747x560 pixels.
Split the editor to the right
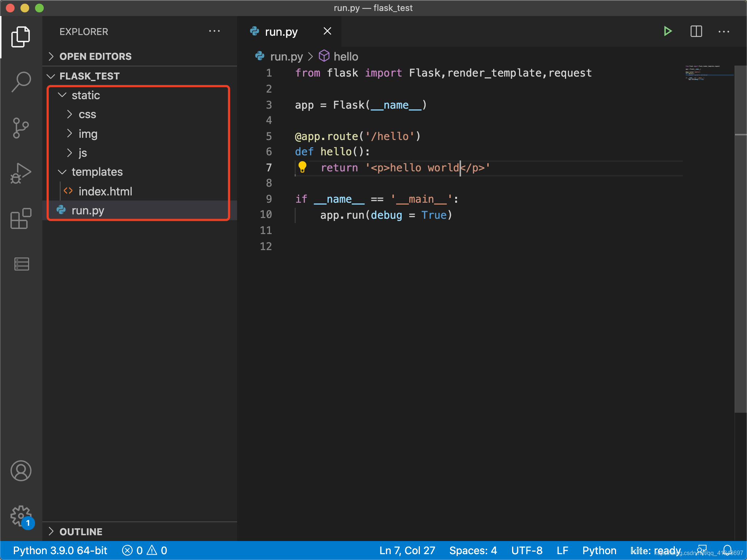point(696,31)
